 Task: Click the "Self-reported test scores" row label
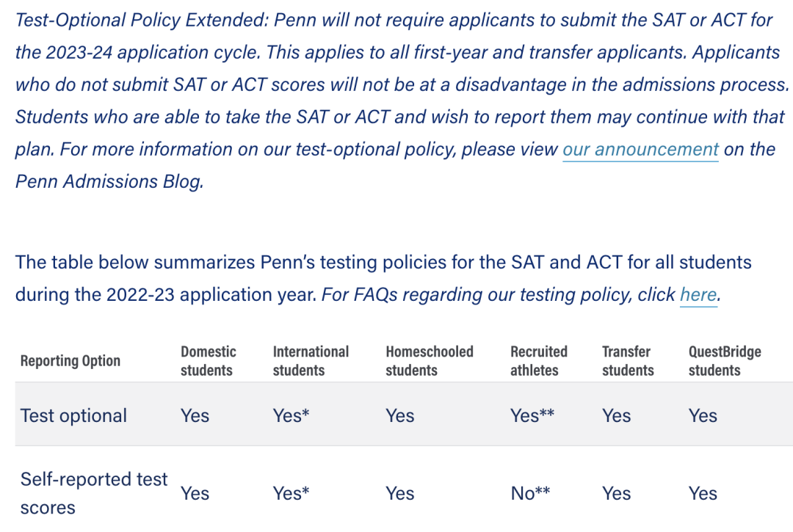(x=94, y=493)
